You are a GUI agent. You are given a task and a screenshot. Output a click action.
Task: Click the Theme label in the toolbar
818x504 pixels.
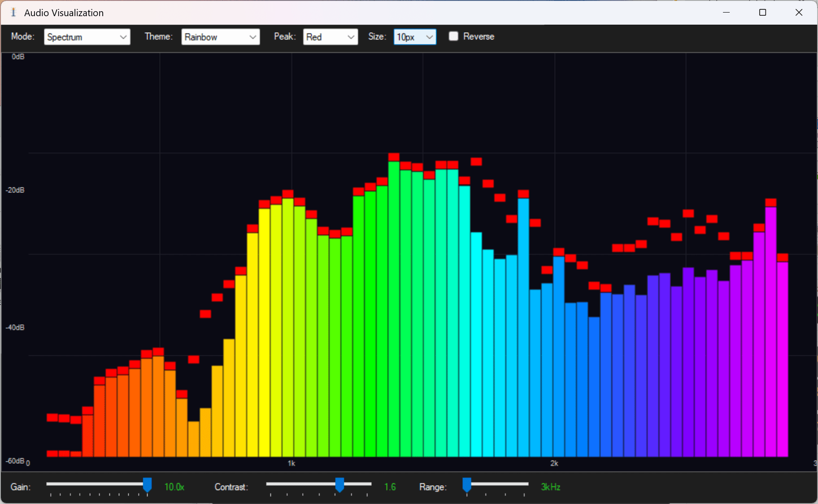(x=158, y=37)
